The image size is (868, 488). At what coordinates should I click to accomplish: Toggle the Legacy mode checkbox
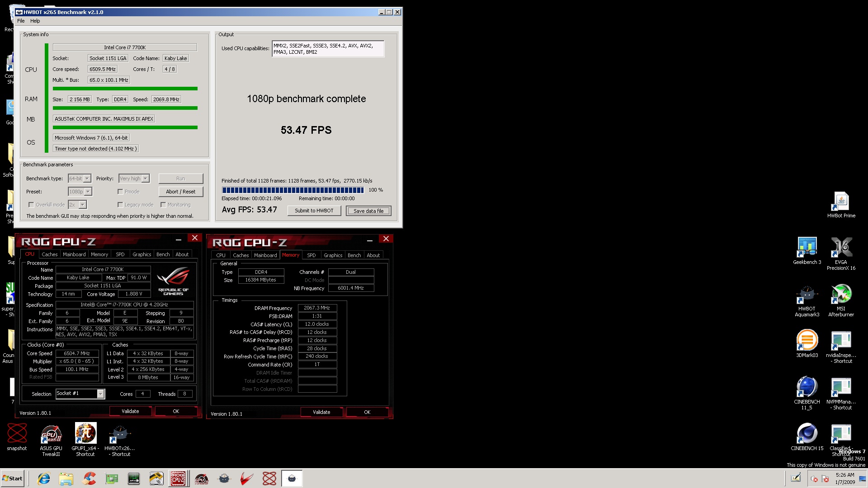(x=120, y=205)
